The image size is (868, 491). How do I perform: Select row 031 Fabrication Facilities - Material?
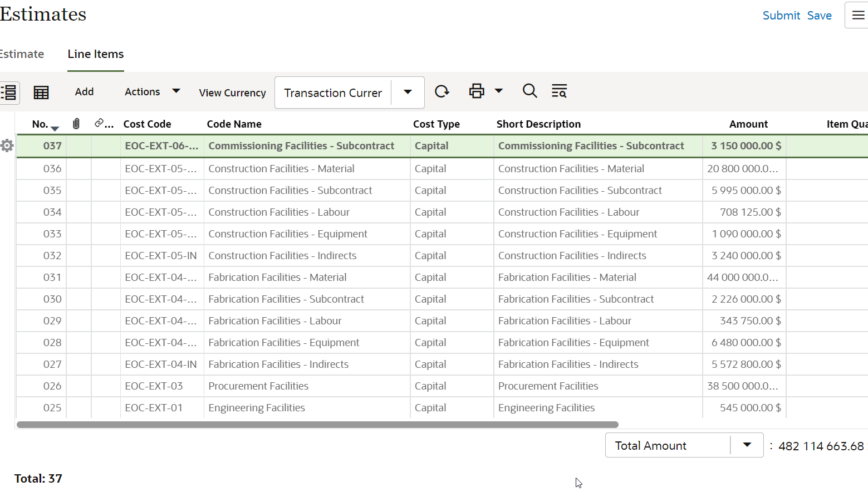coord(277,278)
